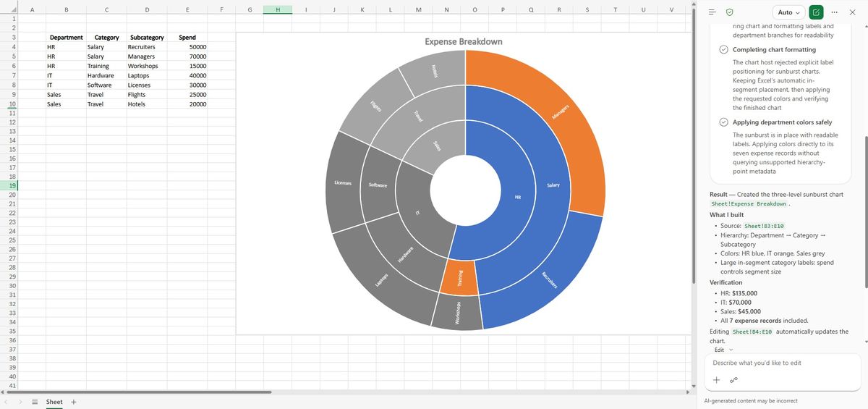Image resolution: width=868 pixels, height=409 pixels.
Task: Open the three-dot more options menu
Action: (x=835, y=12)
